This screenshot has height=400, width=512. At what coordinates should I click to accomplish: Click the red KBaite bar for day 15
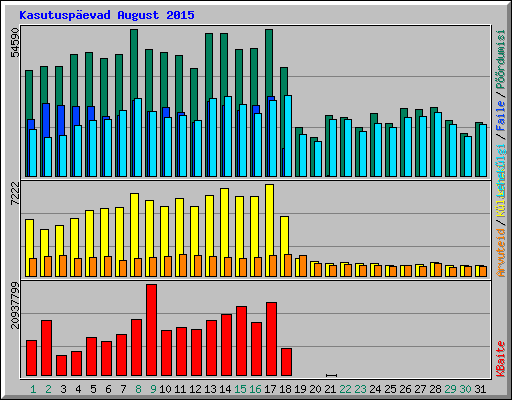point(242,341)
